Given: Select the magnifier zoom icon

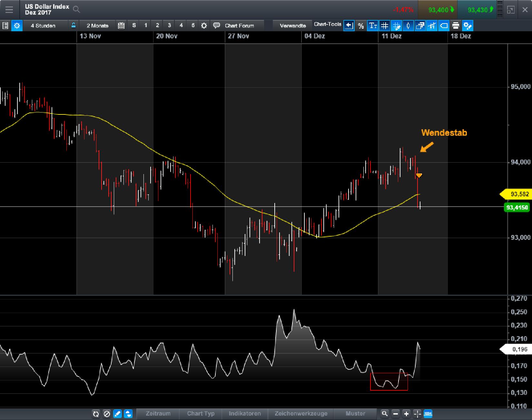Looking at the screenshot, I should coord(385,414).
